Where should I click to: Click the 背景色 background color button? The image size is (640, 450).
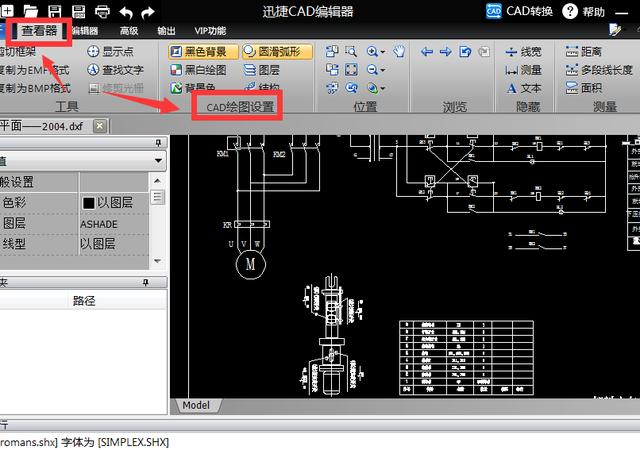click(x=193, y=87)
